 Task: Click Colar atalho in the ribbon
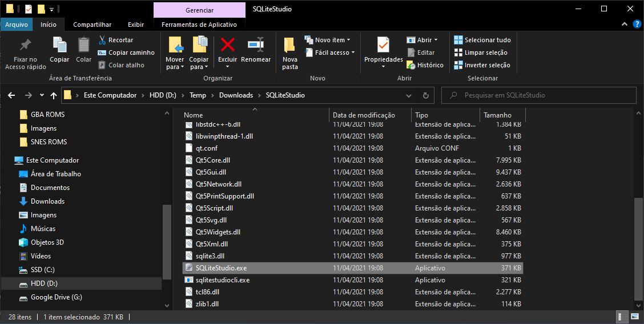pos(121,65)
